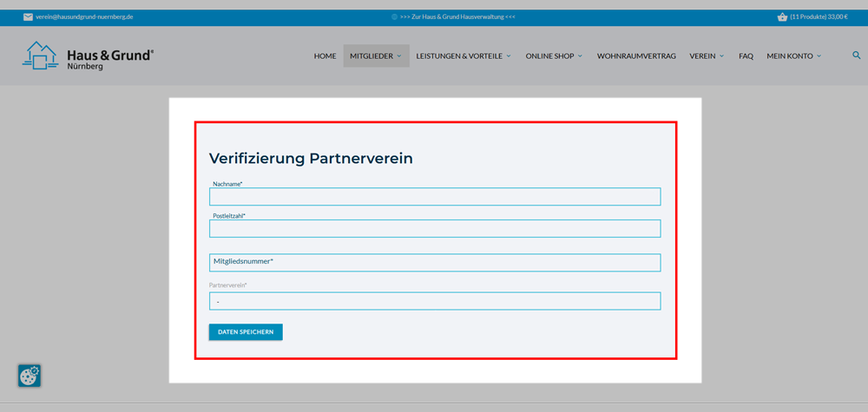
Task: Click the info icon before Hausverwaltung link
Action: click(x=394, y=16)
